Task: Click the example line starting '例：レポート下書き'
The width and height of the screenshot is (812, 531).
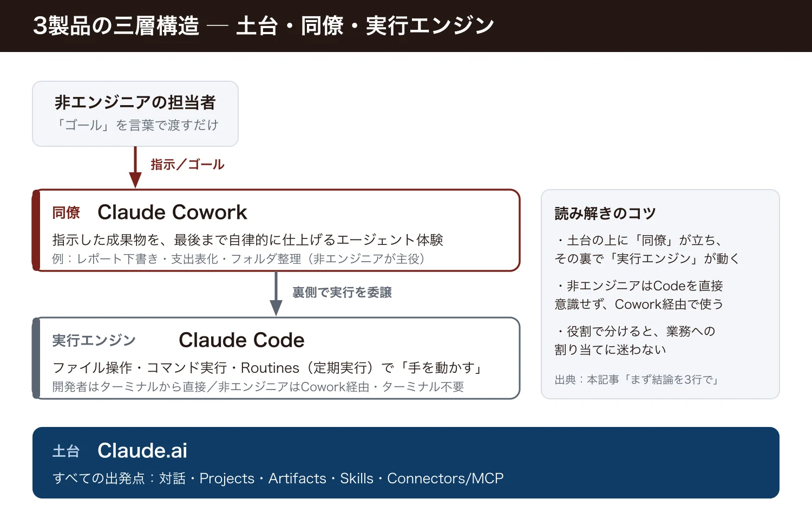Action: coord(238,259)
